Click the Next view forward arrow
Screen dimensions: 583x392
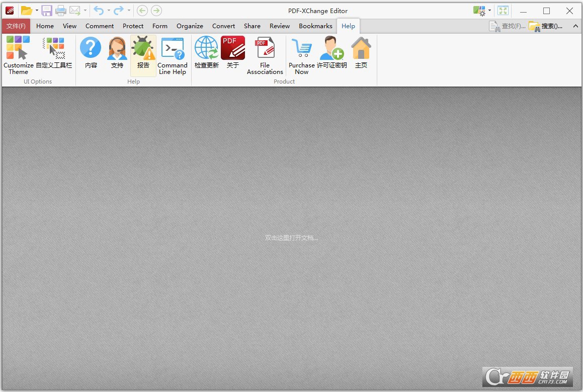click(x=156, y=11)
